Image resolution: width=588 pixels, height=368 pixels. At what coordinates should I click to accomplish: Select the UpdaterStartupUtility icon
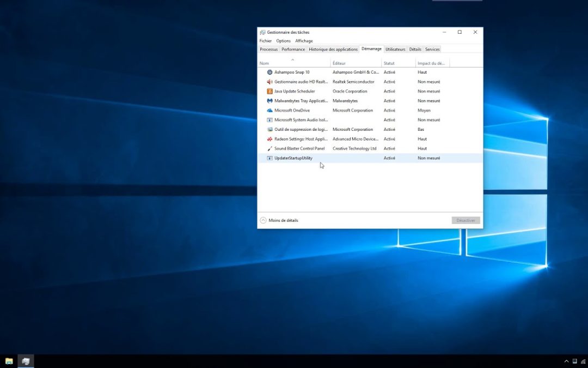269,158
